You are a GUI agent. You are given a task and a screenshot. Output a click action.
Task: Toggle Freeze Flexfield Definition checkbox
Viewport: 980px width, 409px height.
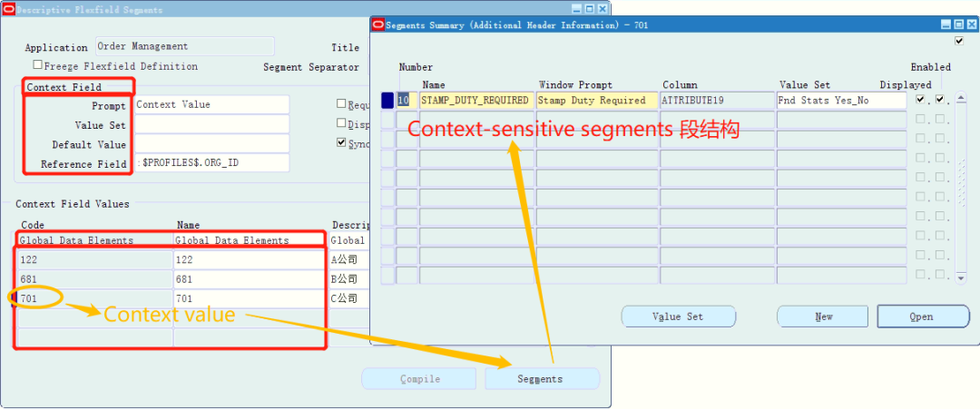pyautogui.click(x=38, y=65)
